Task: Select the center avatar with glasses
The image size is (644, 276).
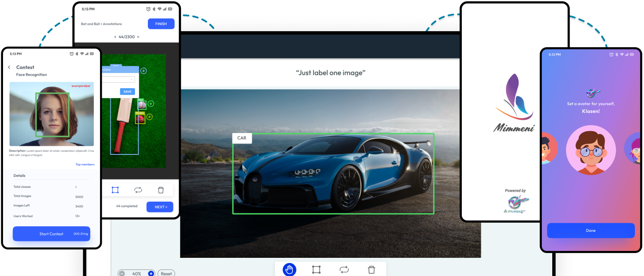Action: pos(591,150)
